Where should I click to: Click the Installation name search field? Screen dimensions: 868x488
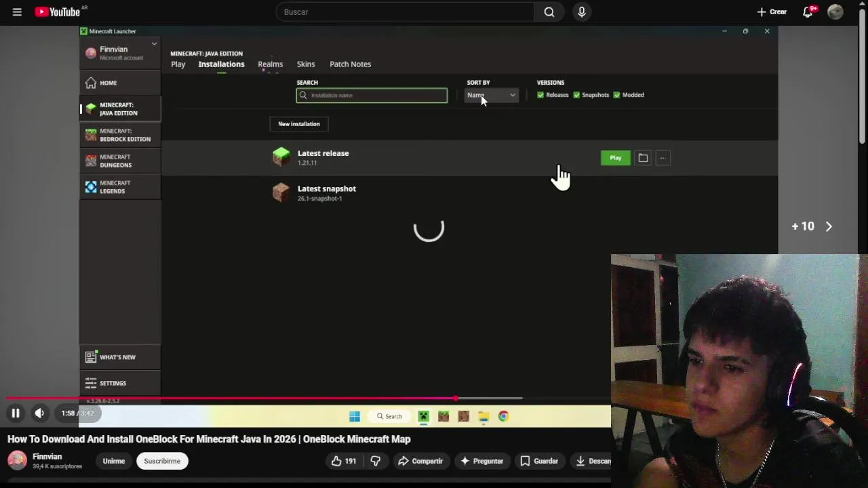tap(372, 95)
